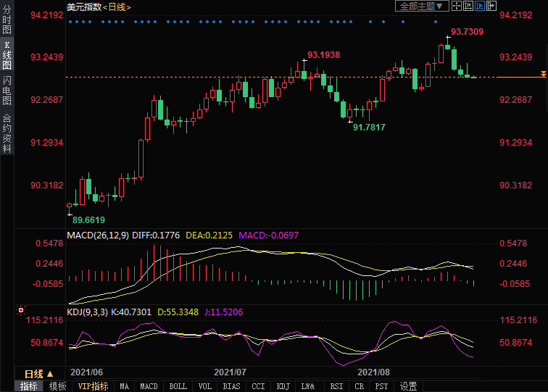
Task: Click the orange double-arrow marker on price axis
Action: [543, 75]
